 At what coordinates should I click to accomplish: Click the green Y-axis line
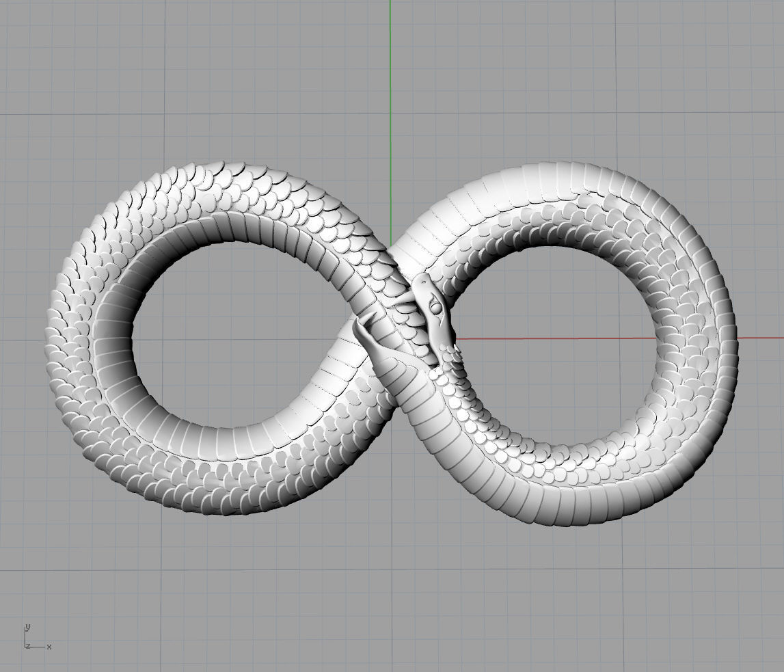click(390, 122)
